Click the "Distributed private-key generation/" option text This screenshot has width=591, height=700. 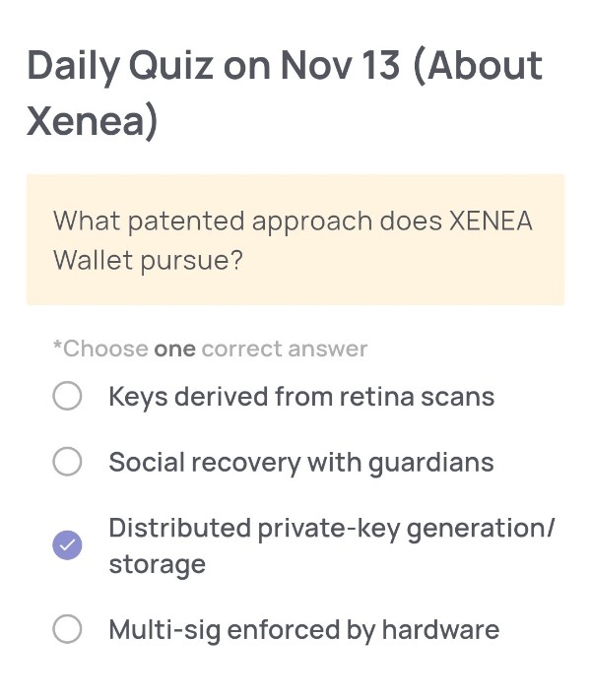pyautogui.click(x=332, y=528)
